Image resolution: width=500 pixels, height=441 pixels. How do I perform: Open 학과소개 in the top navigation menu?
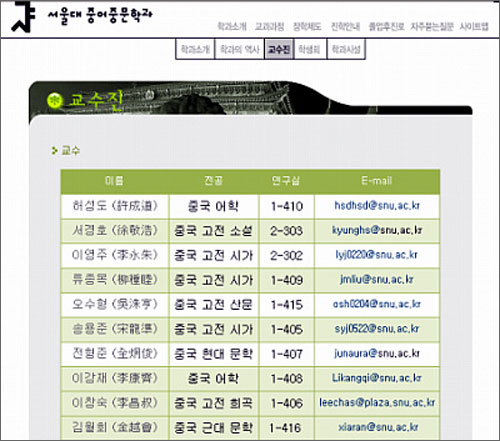click(x=232, y=26)
